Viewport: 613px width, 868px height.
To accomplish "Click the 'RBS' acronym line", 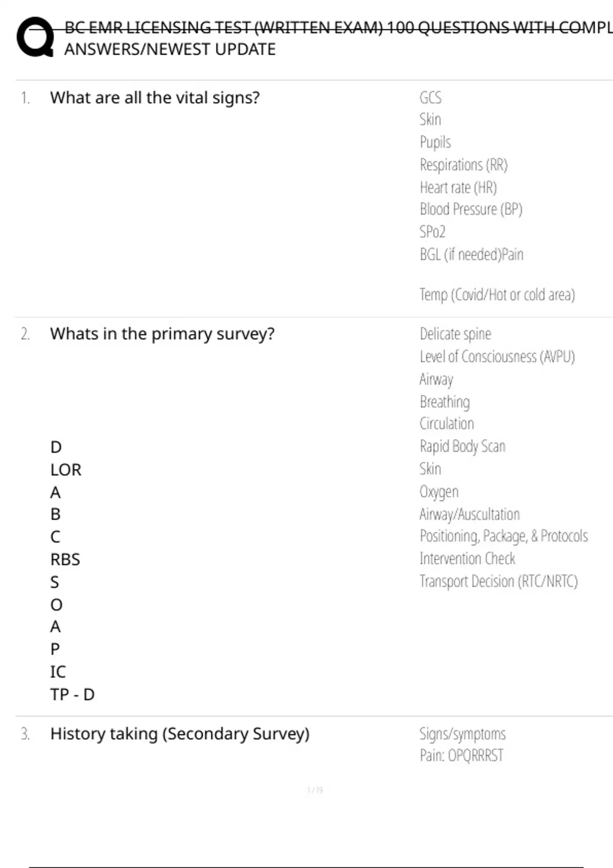I will click(x=65, y=560).
